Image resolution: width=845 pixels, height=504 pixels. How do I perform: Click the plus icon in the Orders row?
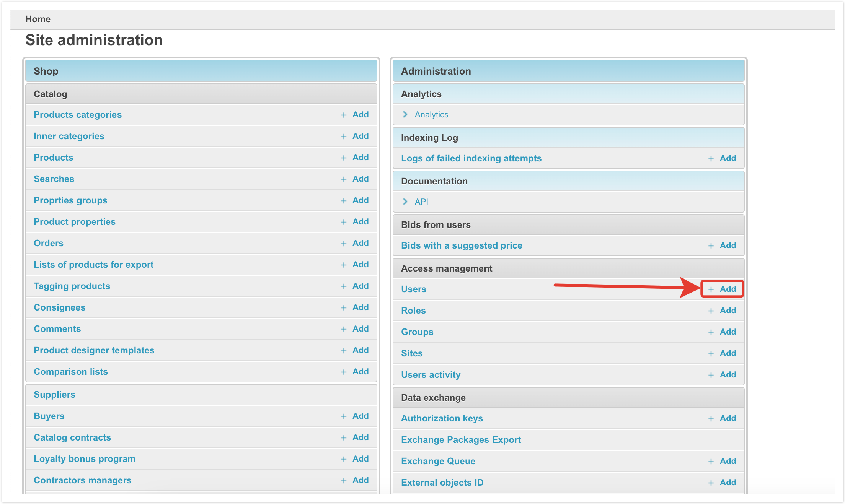[343, 244]
